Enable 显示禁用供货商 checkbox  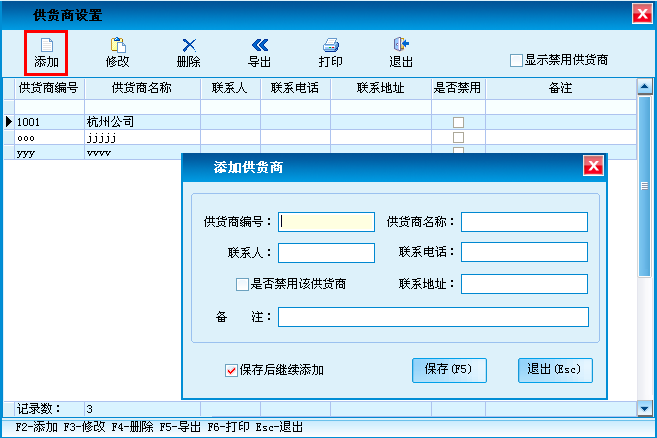coord(516,61)
